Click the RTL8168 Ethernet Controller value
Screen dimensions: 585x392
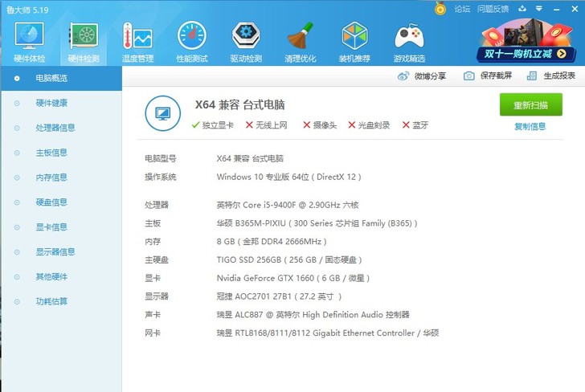pos(328,333)
